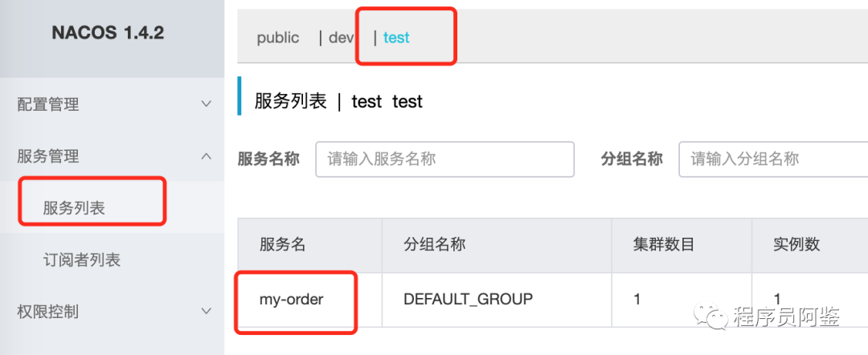This screenshot has width=868, height=355.
Task: Click the 服务管理 menu label
Action: click(x=48, y=156)
